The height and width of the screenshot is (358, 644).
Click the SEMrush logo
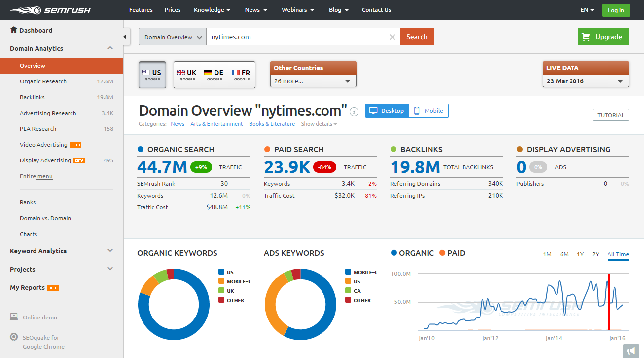coord(50,10)
